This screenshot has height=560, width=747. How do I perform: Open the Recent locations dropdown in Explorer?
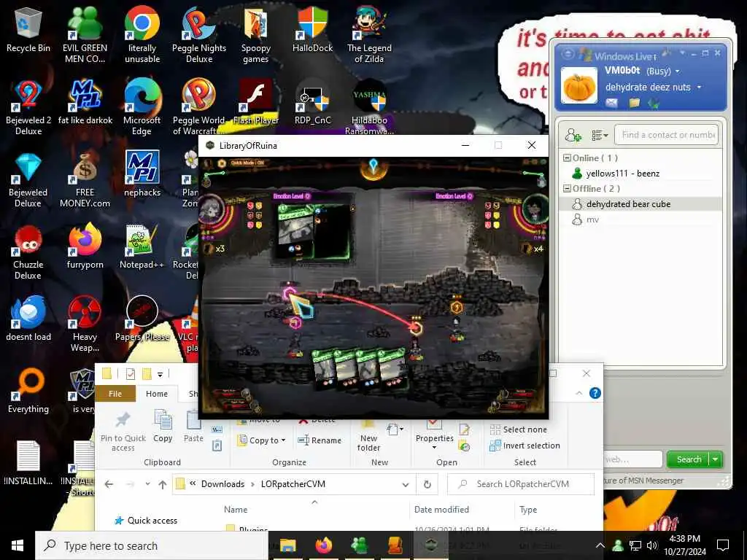(x=147, y=484)
